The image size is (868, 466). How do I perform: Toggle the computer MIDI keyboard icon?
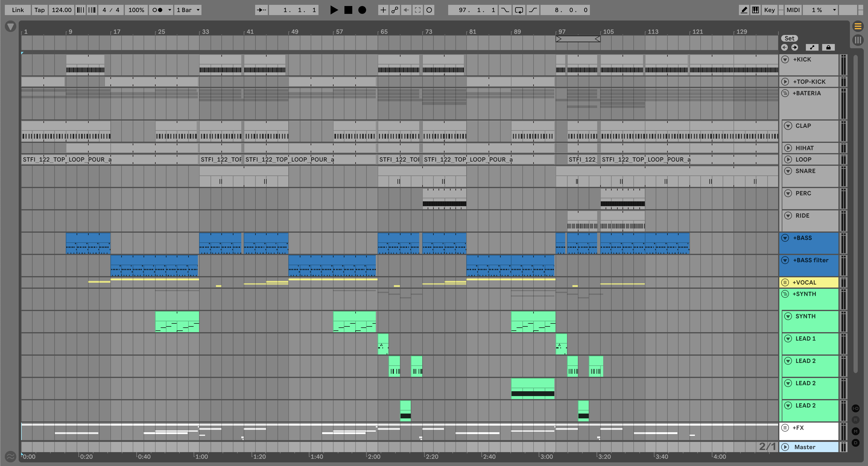756,10
